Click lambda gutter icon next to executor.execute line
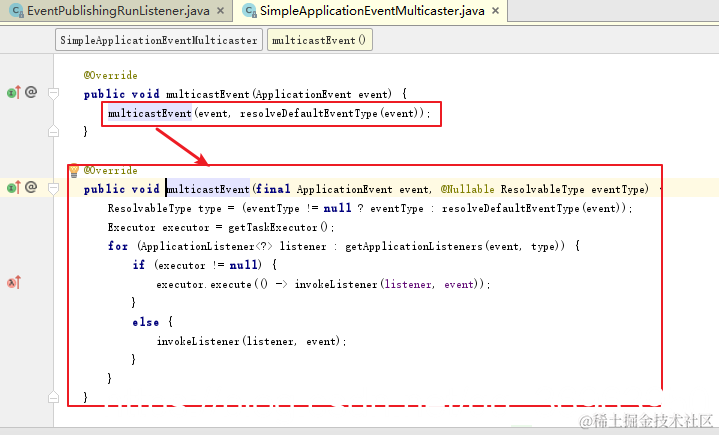The image size is (719, 435). click(x=14, y=282)
